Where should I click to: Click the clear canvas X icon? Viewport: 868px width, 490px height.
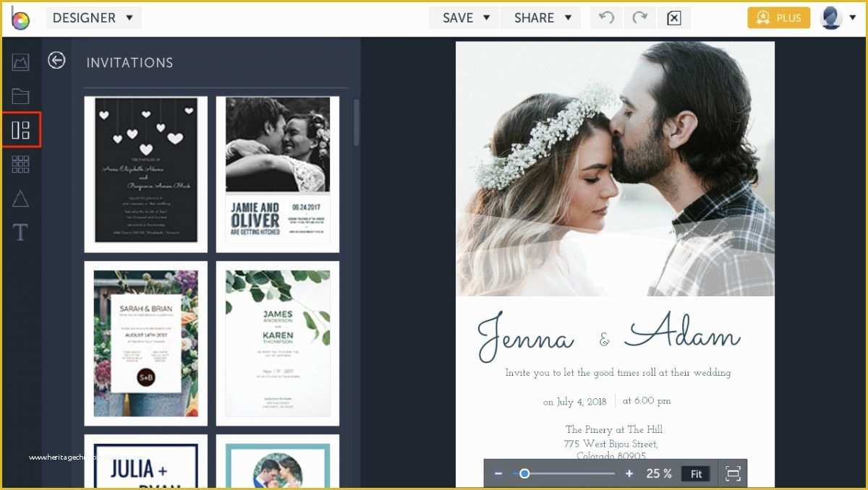click(673, 18)
